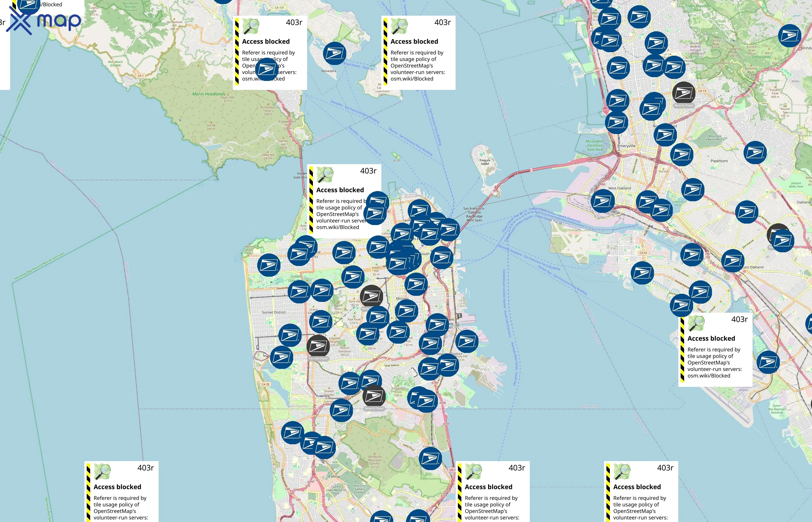Select the USPS marker beside East Oakland label

(x=733, y=261)
